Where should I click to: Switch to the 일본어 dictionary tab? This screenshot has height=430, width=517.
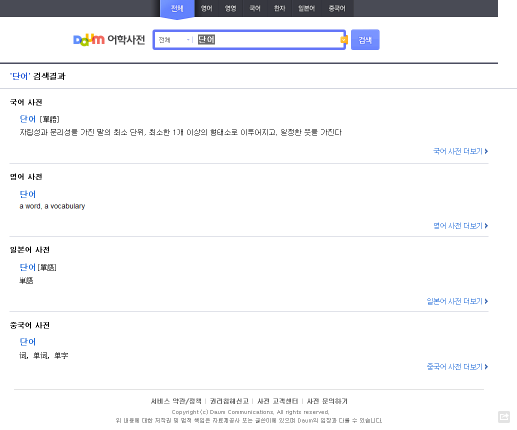pos(306,8)
